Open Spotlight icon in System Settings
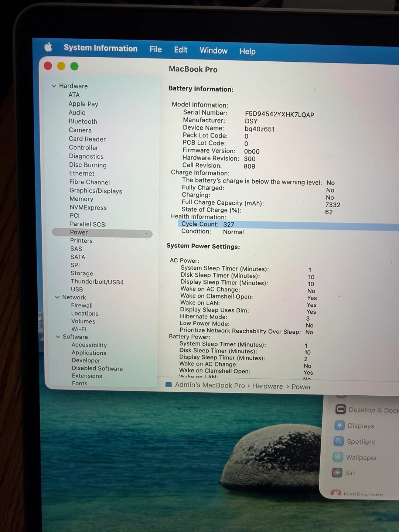This screenshot has width=399, height=532. click(339, 441)
